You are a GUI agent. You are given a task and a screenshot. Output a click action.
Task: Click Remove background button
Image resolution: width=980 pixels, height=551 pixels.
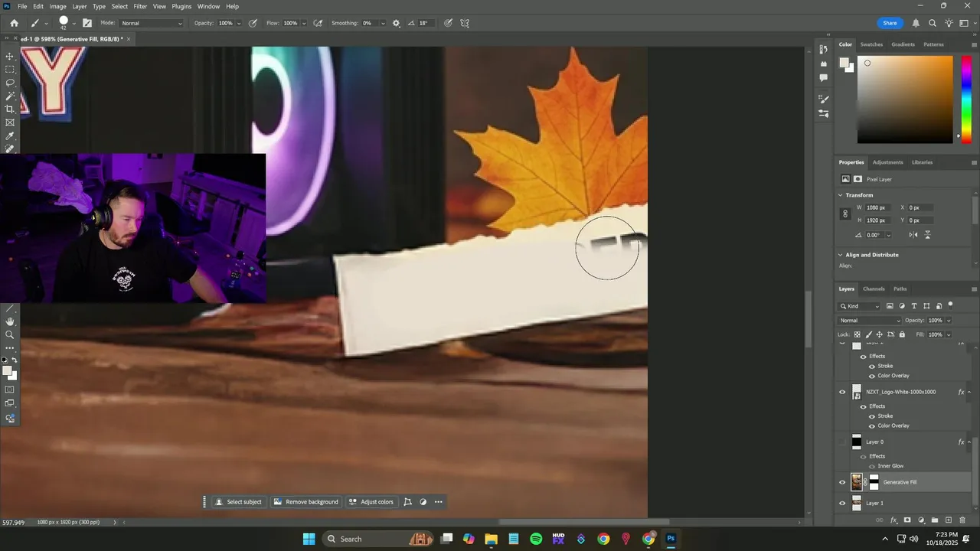(306, 502)
